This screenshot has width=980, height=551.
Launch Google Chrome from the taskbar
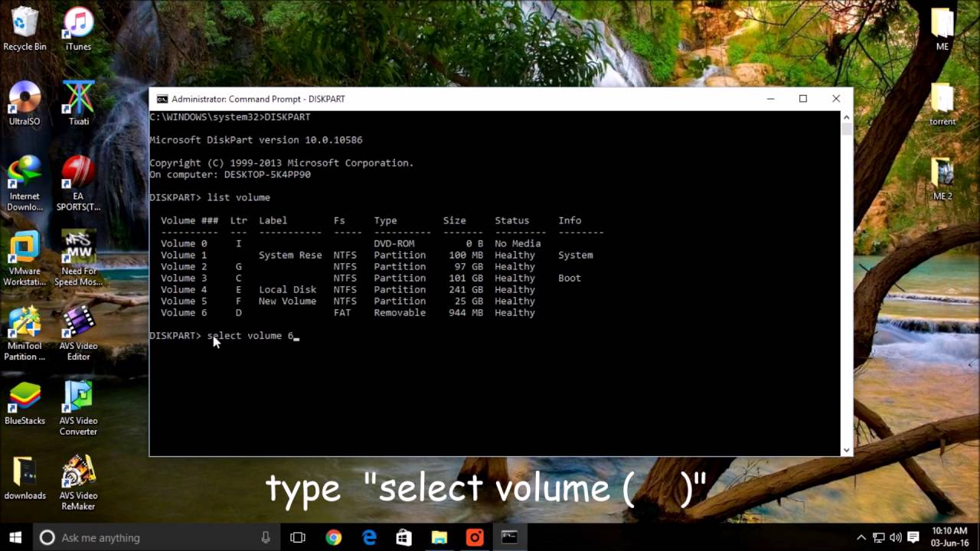tap(333, 537)
